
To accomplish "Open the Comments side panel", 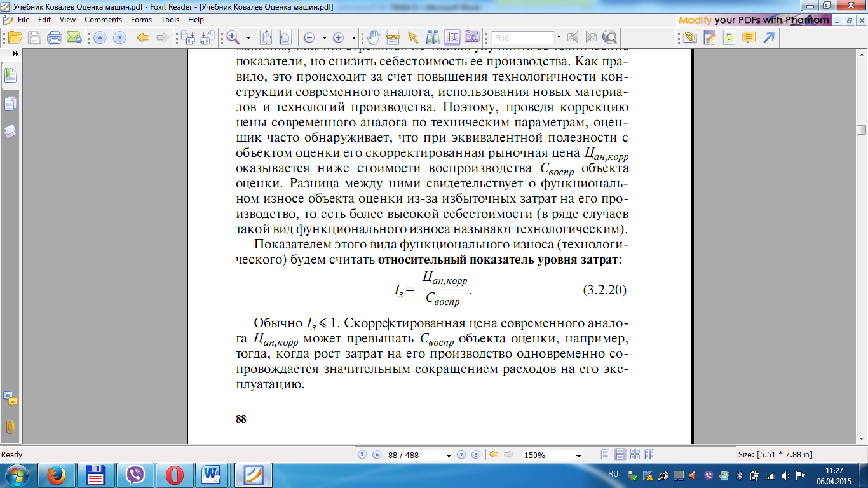I will pyautogui.click(x=10, y=399).
